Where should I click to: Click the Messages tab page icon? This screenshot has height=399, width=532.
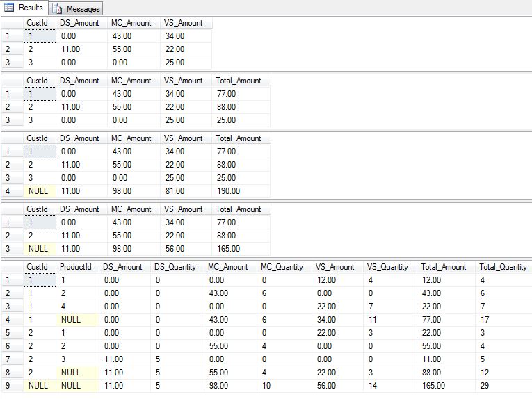point(57,9)
